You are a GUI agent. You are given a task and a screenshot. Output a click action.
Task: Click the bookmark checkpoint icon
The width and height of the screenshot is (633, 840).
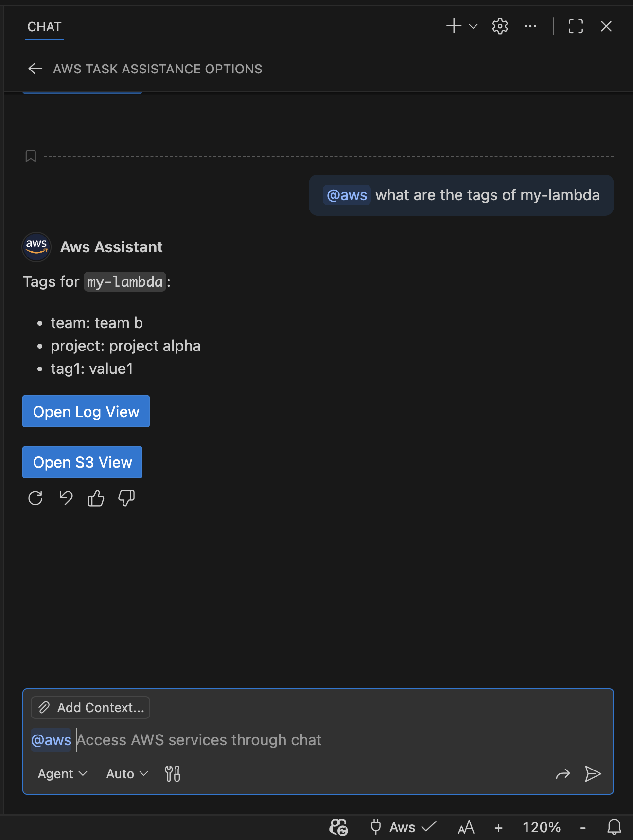click(31, 156)
